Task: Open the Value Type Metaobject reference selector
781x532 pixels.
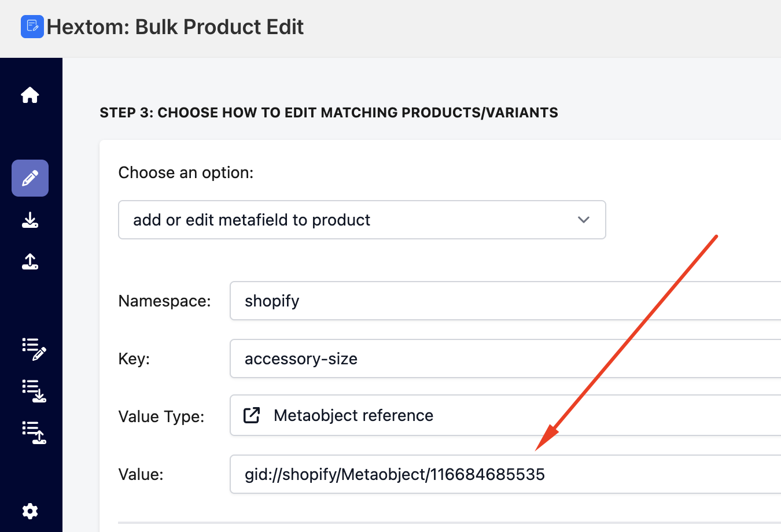Action: tap(503, 415)
